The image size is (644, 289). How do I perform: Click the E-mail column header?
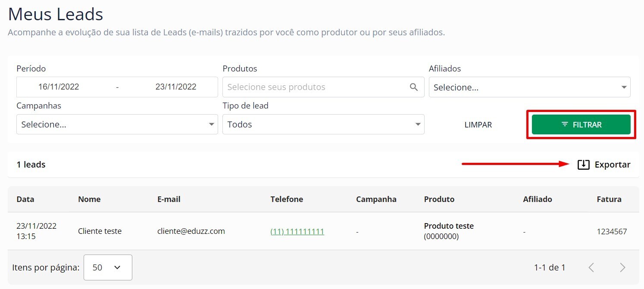click(x=169, y=199)
